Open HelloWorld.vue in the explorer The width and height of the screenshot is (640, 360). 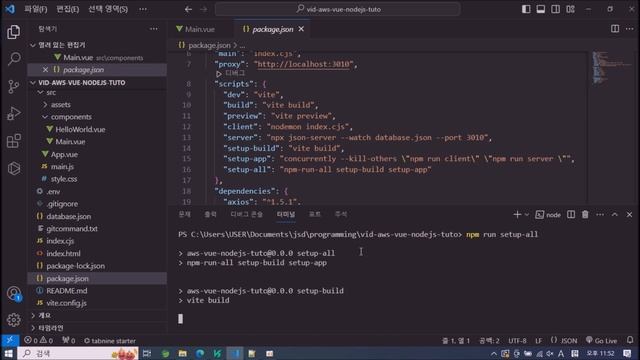(x=97, y=129)
